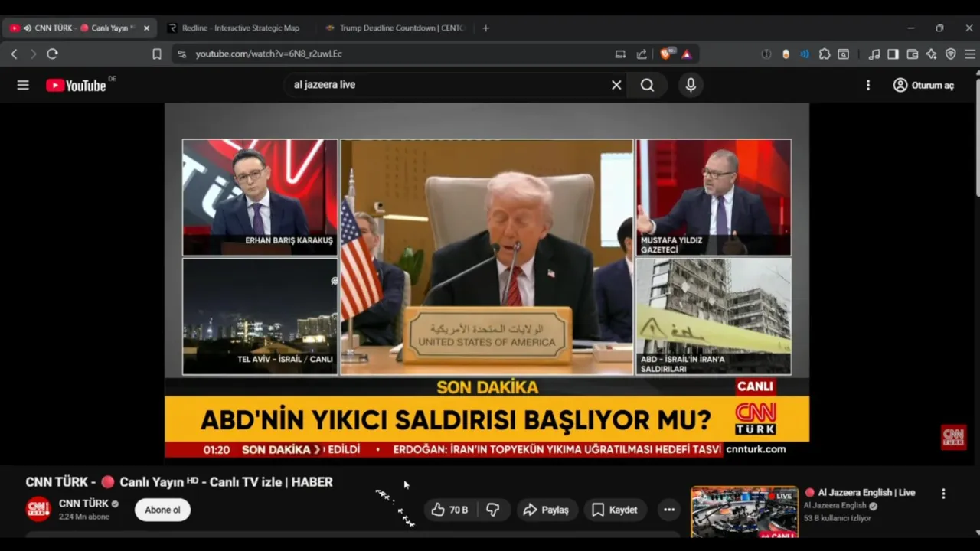980x551 pixels.
Task: Open Al Jazeera English live thumbnail
Action: click(x=744, y=513)
